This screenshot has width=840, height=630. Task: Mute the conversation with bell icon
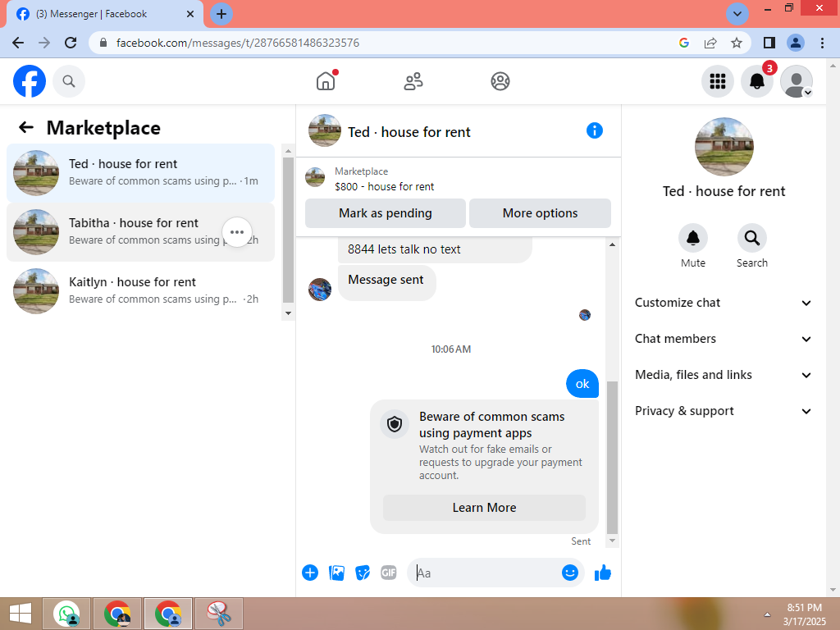click(692, 238)
